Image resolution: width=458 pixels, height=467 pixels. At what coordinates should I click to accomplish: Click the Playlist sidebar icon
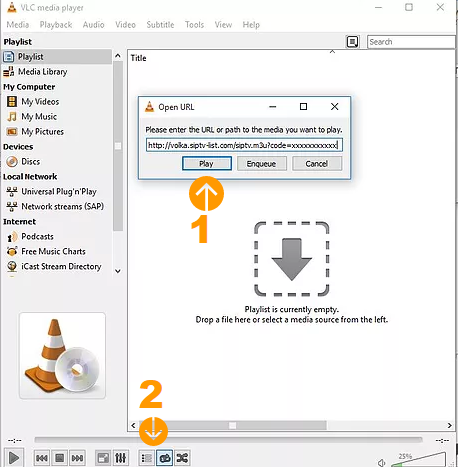pyautogui.click(x=9, y=57)
